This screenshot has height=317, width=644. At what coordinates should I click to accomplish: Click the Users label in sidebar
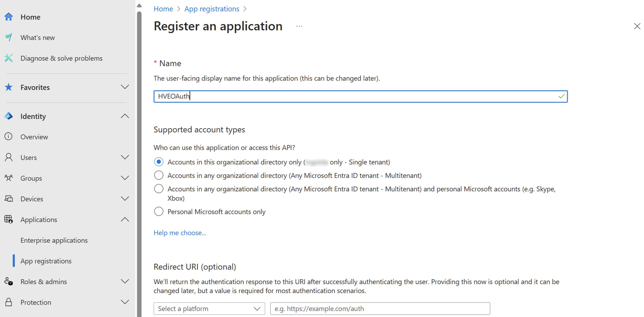28,158
